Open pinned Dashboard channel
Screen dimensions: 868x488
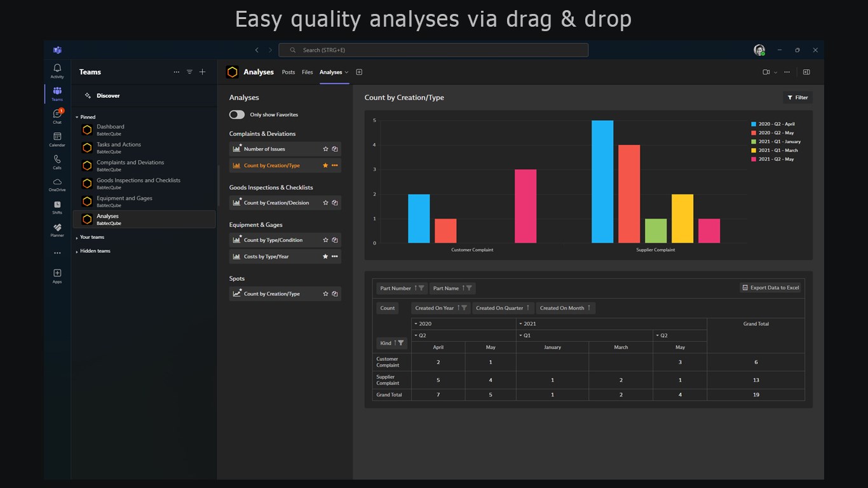point(144,130)
